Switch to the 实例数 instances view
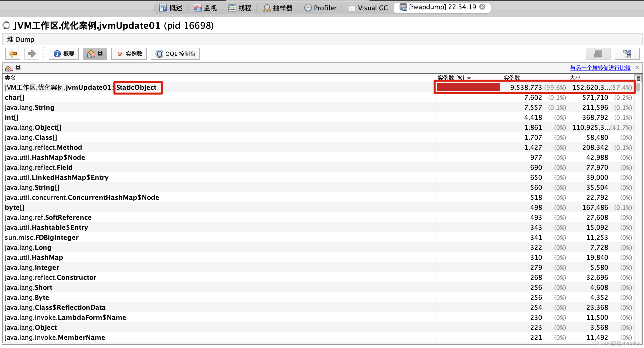The height and width of the screenshot is (348, 644). pyautogui.click(x=129, y=53)
